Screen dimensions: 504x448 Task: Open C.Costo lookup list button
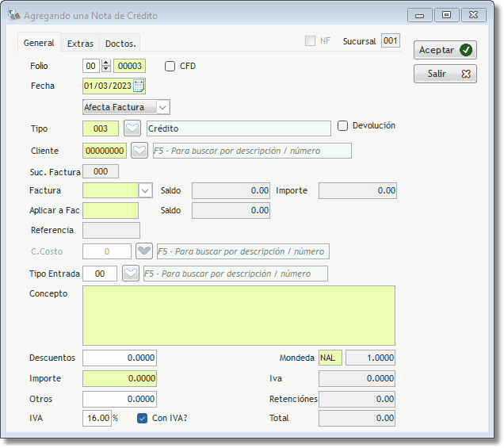(x=144, y=251)
